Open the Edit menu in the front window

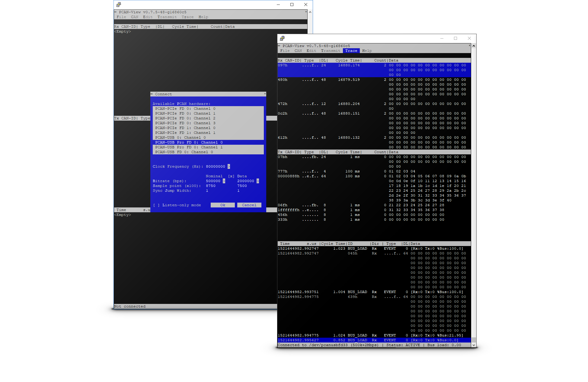(x=312, y=51)
